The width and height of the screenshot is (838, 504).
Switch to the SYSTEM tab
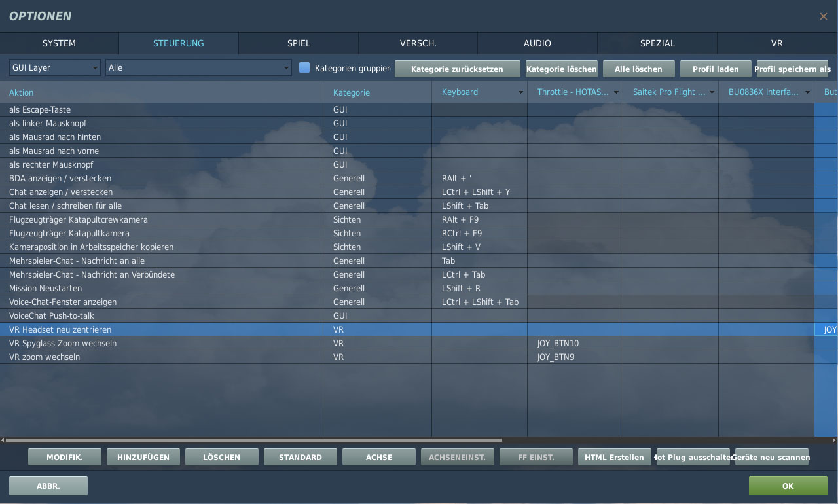59,43
